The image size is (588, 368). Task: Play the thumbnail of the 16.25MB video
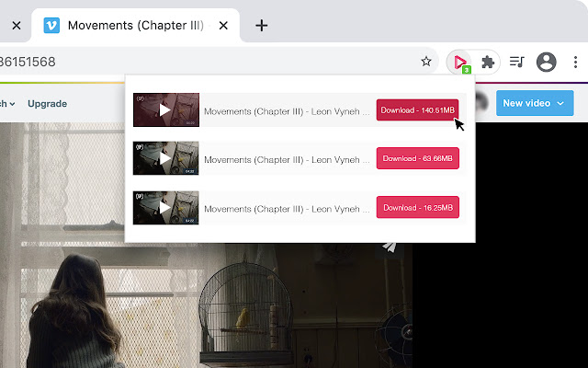(x=165, y=208)
